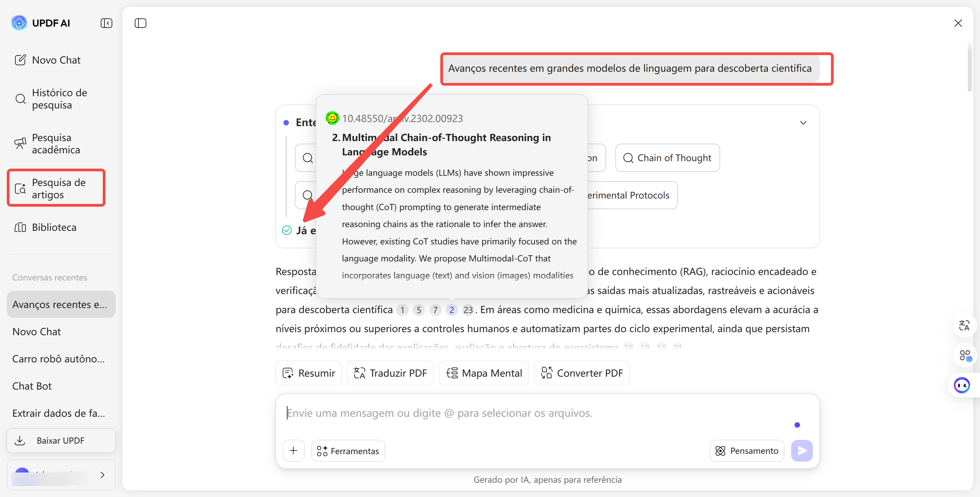Click the 'Experimental Protocols' search chip

(x=632, y=195)
